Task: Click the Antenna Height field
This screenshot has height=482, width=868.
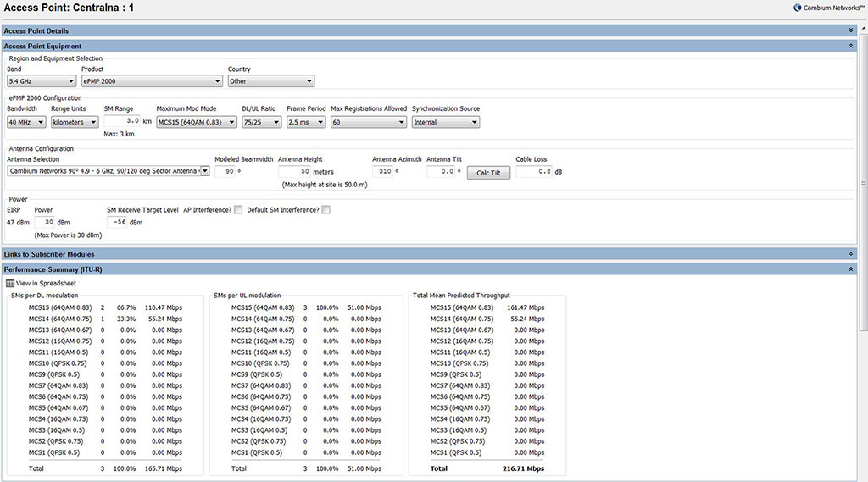Action: click(294, 172)
